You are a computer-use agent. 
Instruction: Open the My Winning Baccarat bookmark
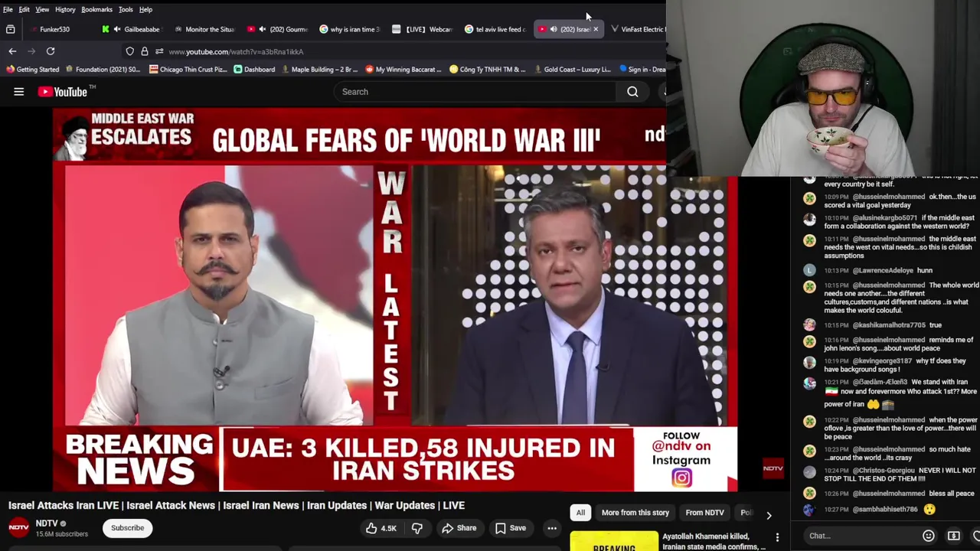[403, 70]
